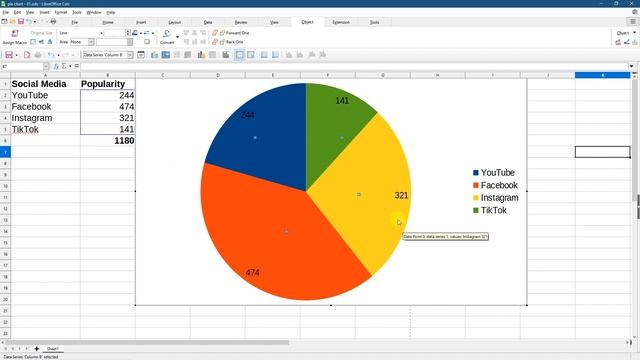Click the Chart Type icon

pos(154,55)
